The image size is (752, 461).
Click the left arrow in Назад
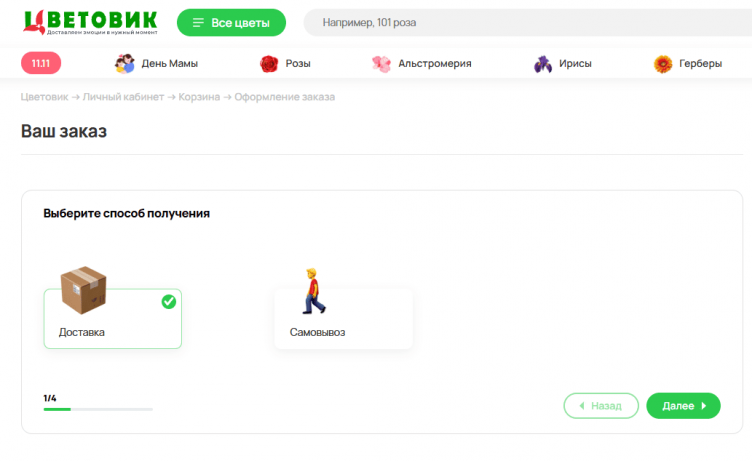click(x=582, y=406)
